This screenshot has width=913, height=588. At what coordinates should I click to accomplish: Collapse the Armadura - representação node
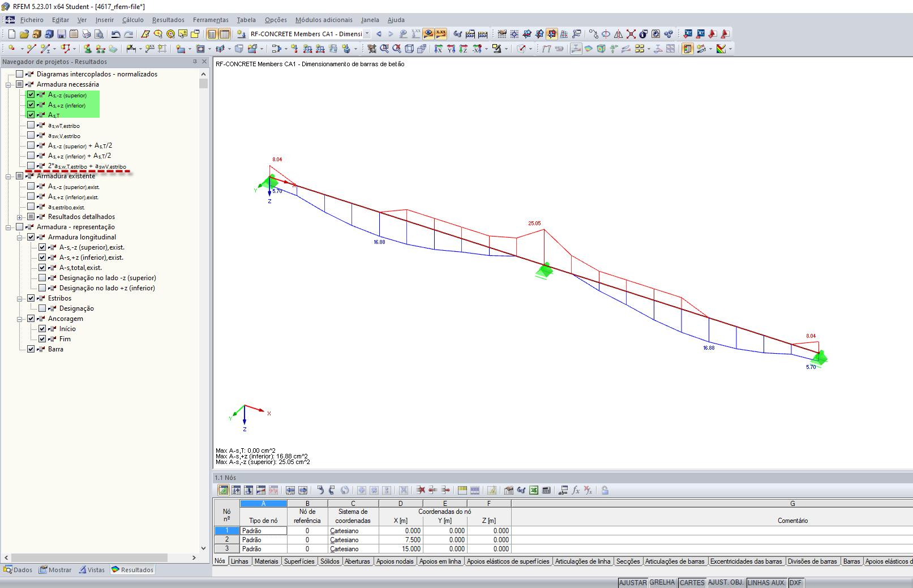point(8,228)
